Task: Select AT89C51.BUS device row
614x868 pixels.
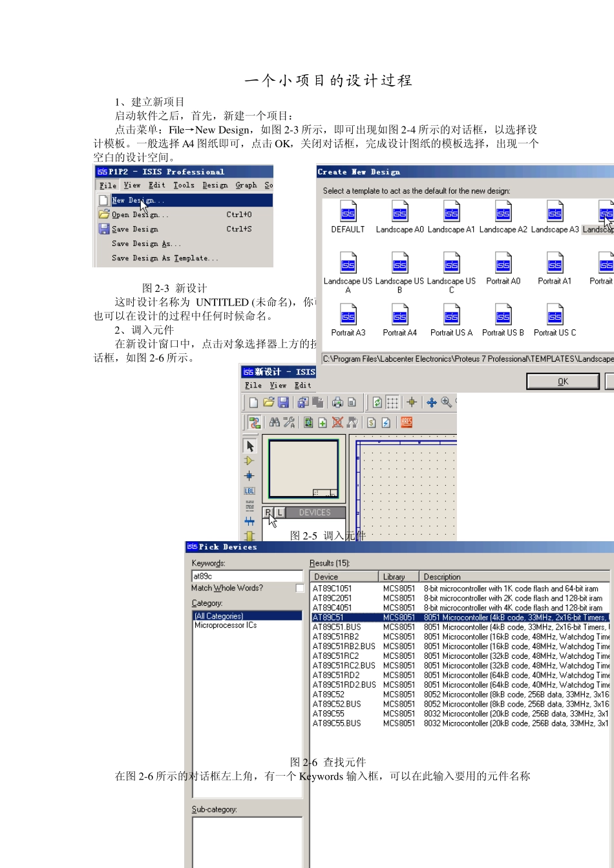Action: tap(460, 627)
